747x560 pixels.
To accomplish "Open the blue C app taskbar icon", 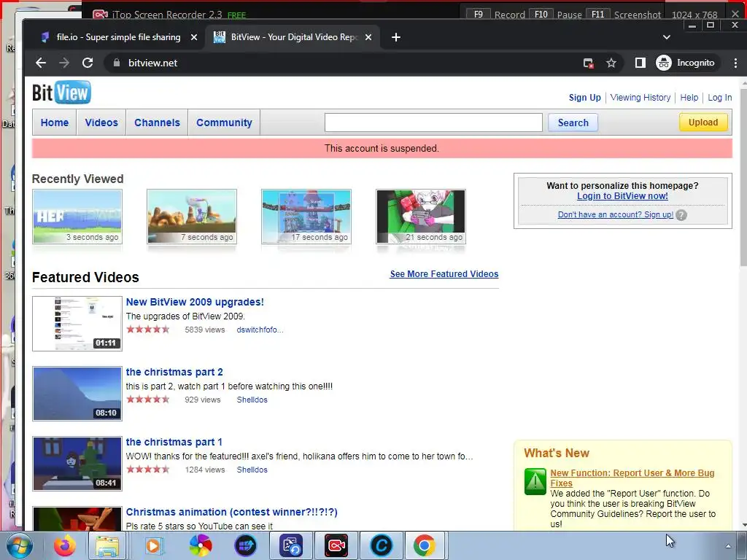I will tap(381, 545).
